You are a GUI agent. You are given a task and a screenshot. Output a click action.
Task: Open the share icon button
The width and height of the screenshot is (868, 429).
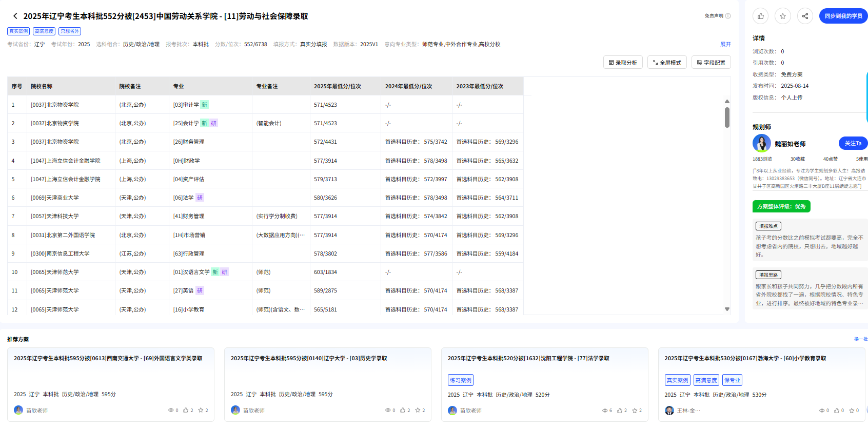(x=805, y=16)
